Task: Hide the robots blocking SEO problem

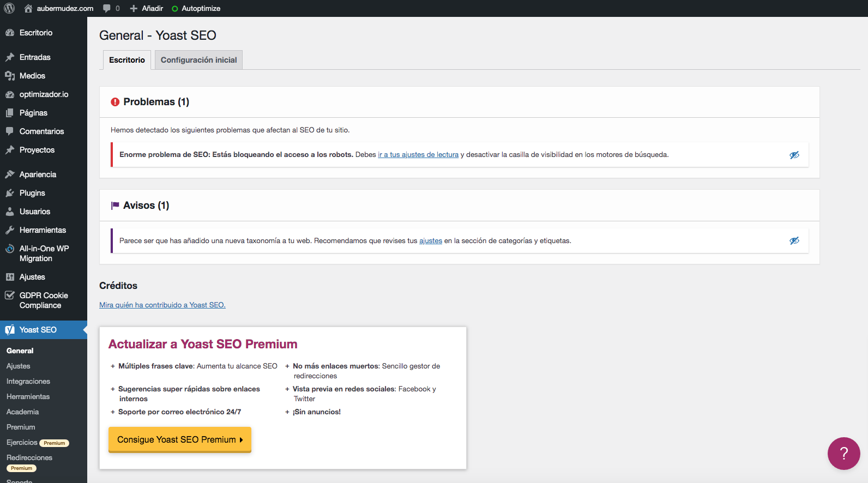Action: point(794,155)
